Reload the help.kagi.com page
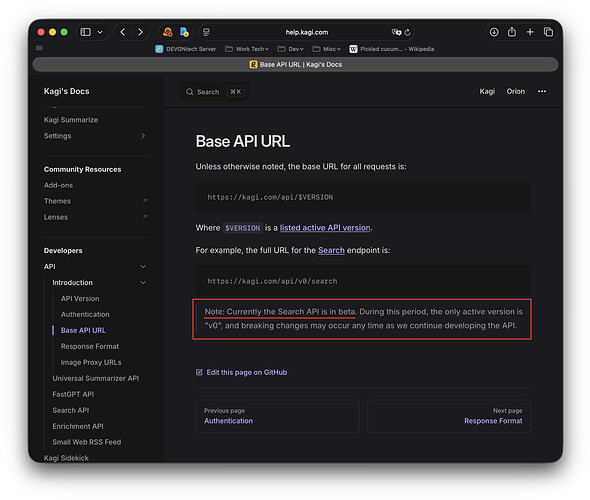590x500 pixels. [408, 32]
